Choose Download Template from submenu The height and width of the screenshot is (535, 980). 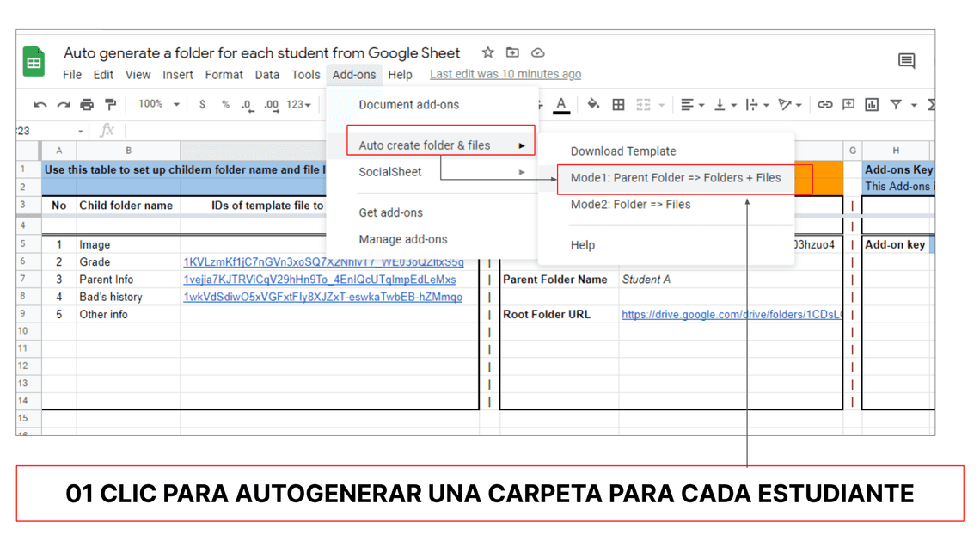[623, 151]
